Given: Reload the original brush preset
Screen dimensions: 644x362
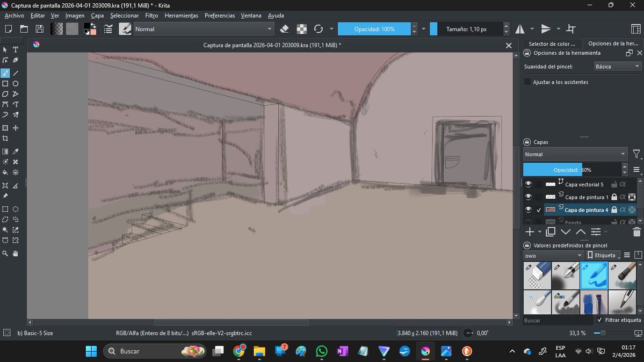Looking at the screenshot, I should 319,29.
